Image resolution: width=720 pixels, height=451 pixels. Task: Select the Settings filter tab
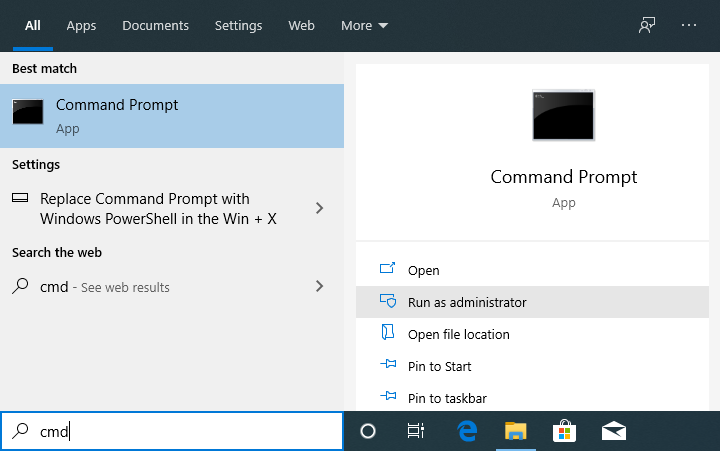pyautogui.click(x=238, y=25)
